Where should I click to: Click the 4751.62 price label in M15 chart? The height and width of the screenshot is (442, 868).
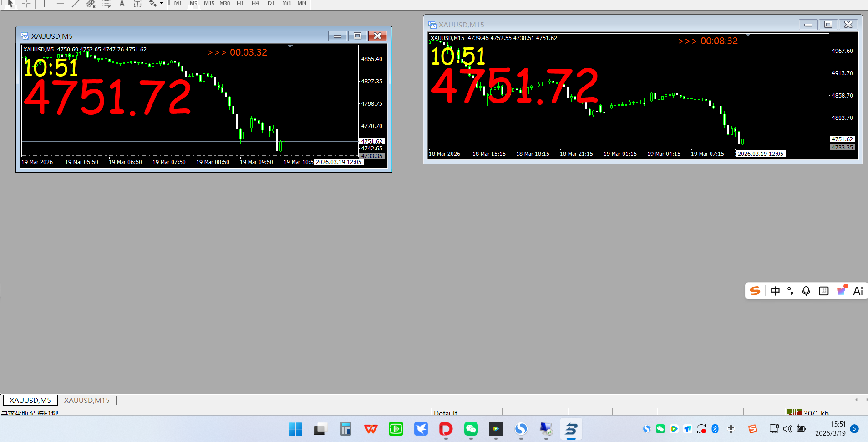[x=843, y=139]
